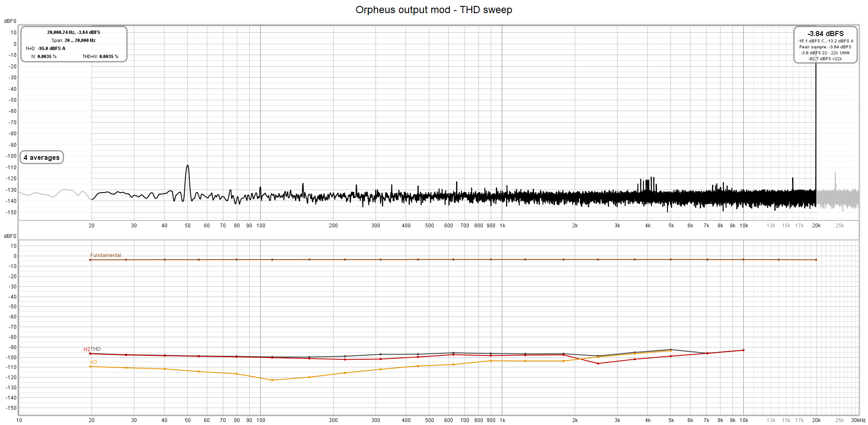Click the Fundamental trace end point at 20k

click(x=816, y=260)
